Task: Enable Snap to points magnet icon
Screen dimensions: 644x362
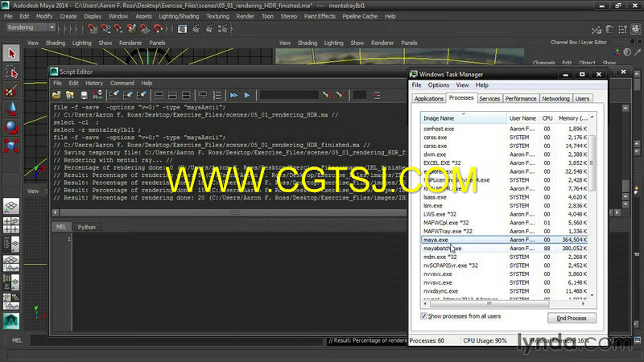Action: (118, 29)
